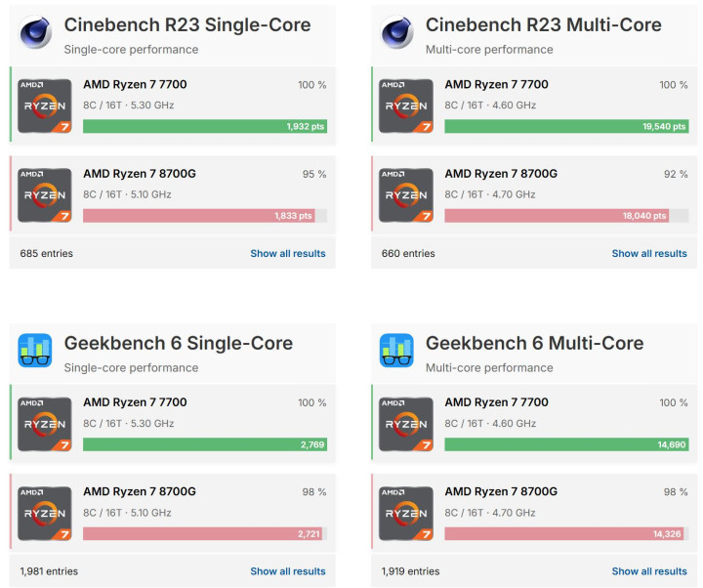The width and height of the screenshot is (703, 588).
Task: Click the Cinebench R23 Single-Core logo icon
Action: pyautogui.click(x=36, y=34)
